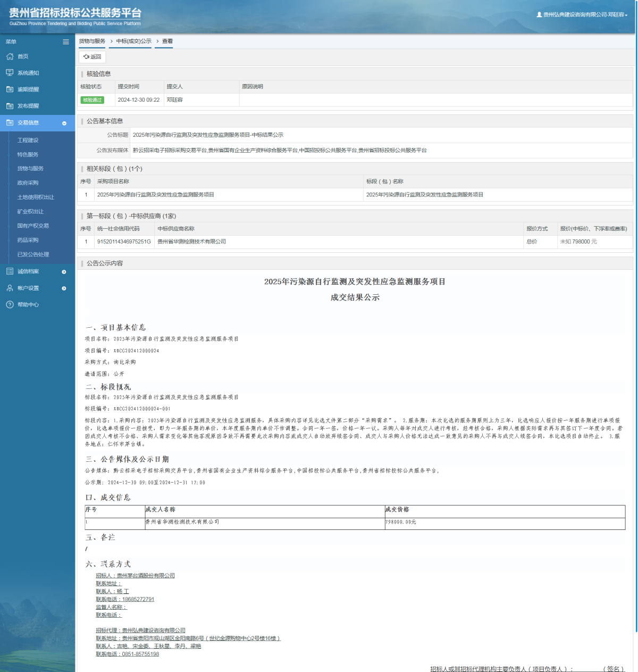Click the 货物与服务 breadcrumb

[x=92, y=41]
